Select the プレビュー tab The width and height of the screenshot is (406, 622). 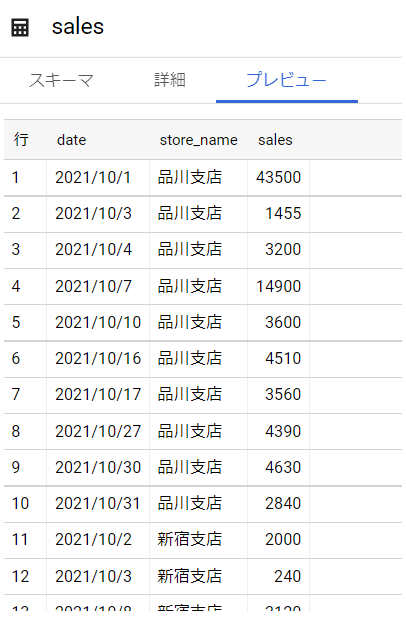[286, 80]
